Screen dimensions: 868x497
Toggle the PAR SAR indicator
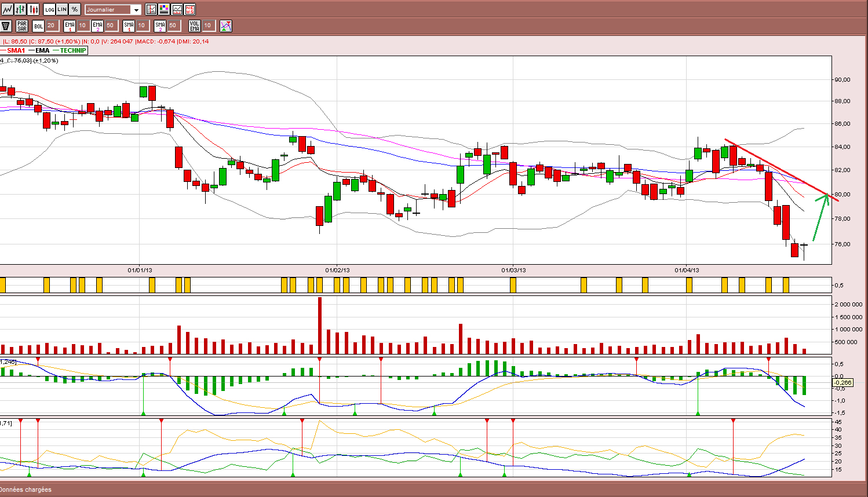[22, 26]
